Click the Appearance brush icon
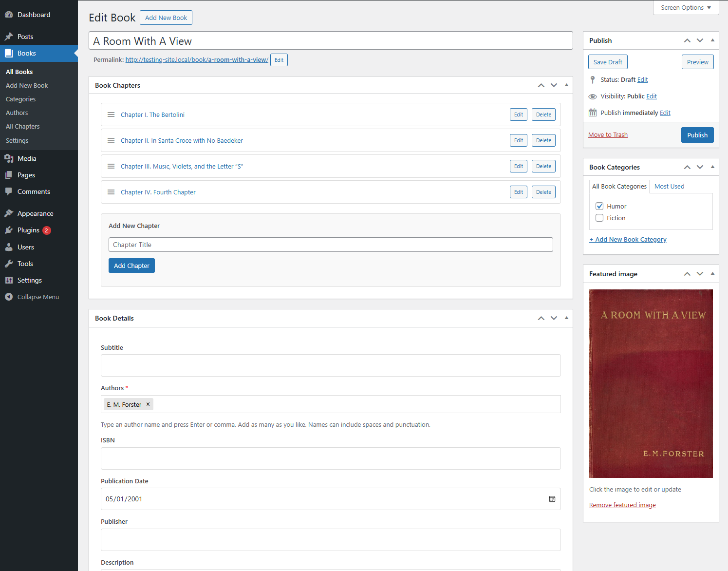Screen dimensions: 728x571 coord(9,213)
